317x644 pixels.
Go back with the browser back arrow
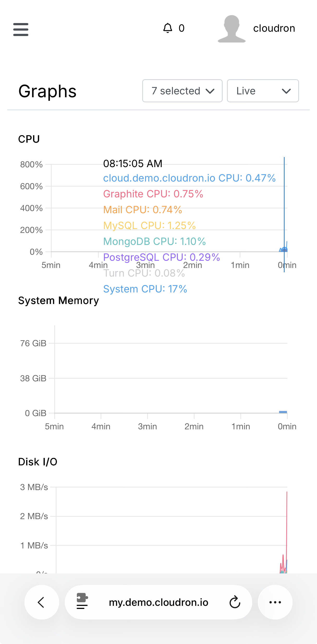[42, 602]
